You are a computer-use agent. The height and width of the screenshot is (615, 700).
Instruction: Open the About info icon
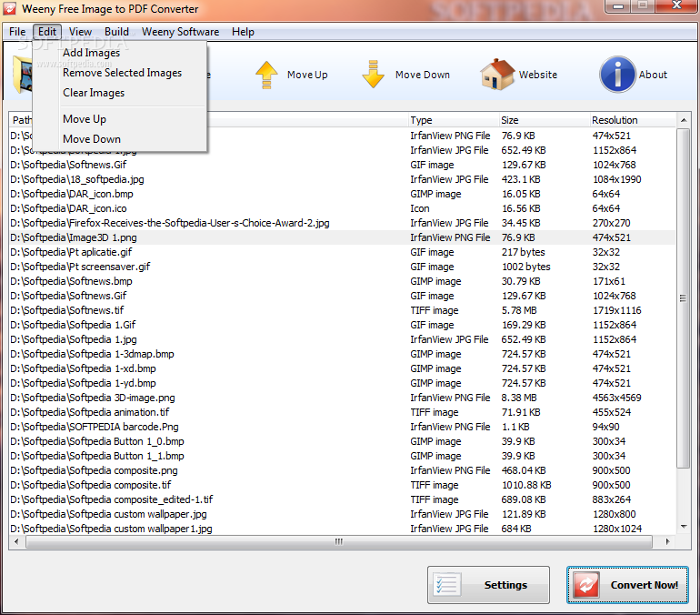click(617, 74)
